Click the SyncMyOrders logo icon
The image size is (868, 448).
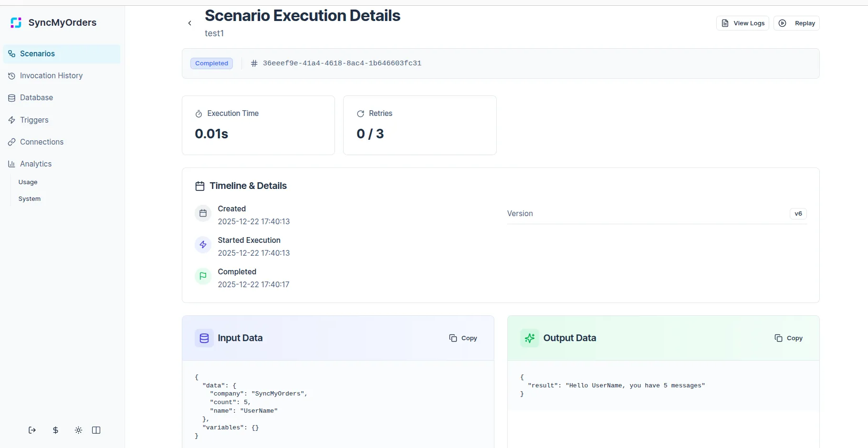pos(16,23)
